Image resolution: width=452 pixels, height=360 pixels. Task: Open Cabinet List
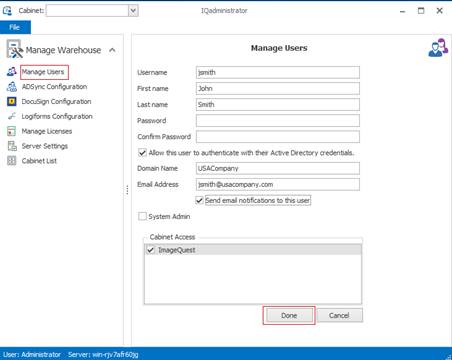pyautogui.click(x=39, y=161)
